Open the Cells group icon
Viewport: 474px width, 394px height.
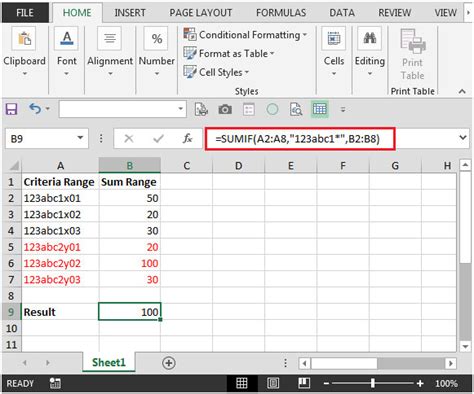point(334,39)
